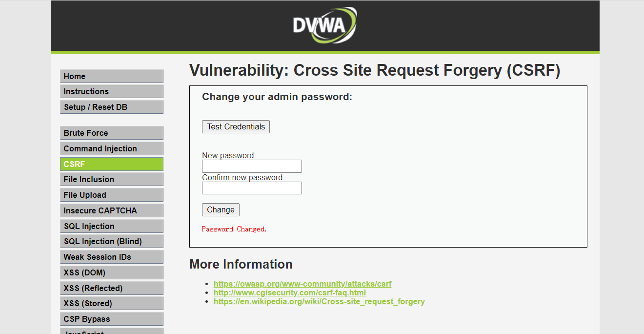644x334 pixels.
Task: Focus the New password field
Action: pos(252,166)
